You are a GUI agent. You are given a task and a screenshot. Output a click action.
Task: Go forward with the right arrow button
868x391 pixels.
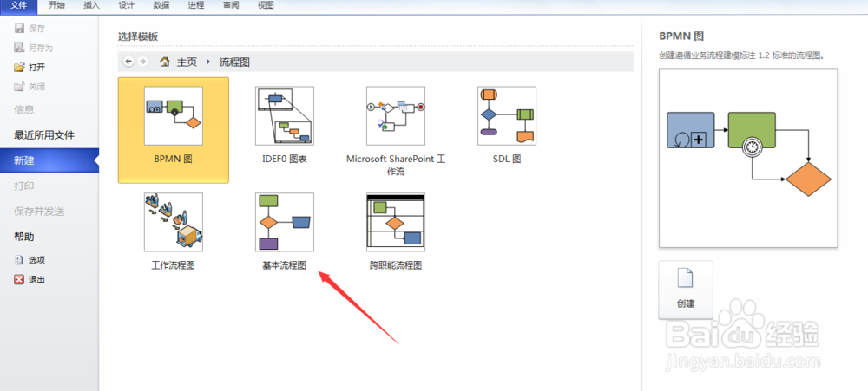coord(143,62)
